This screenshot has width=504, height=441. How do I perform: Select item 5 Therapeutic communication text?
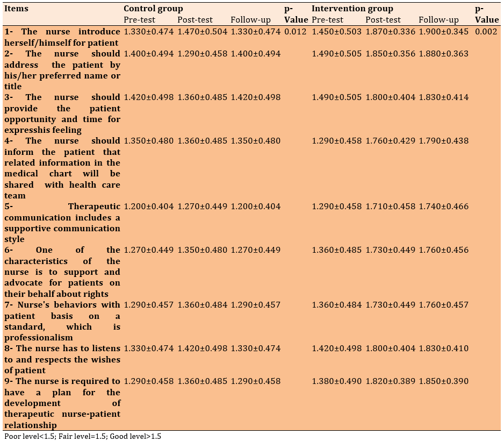62,223
